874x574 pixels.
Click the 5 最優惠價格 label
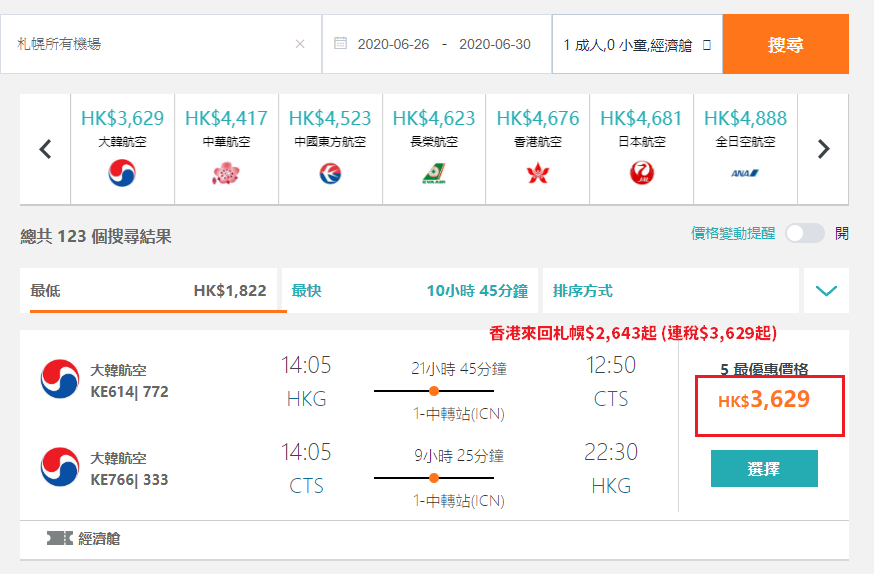[x=764, y=369]
